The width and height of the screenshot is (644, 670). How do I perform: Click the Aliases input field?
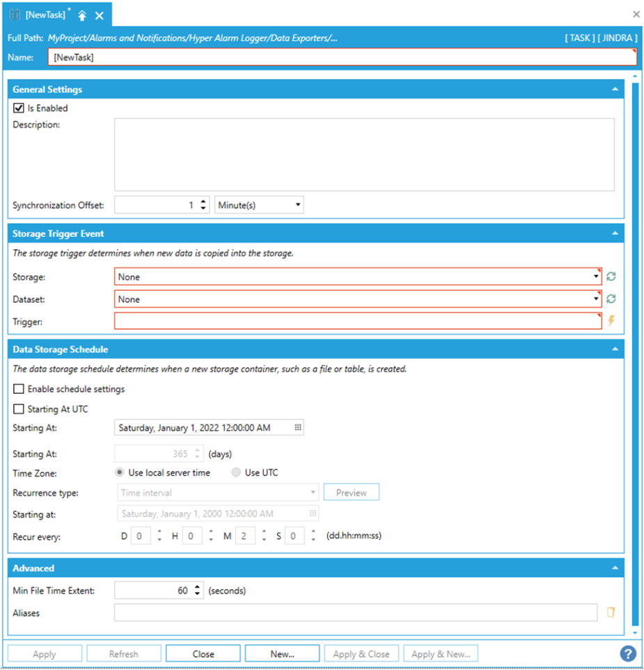point(355,612)
